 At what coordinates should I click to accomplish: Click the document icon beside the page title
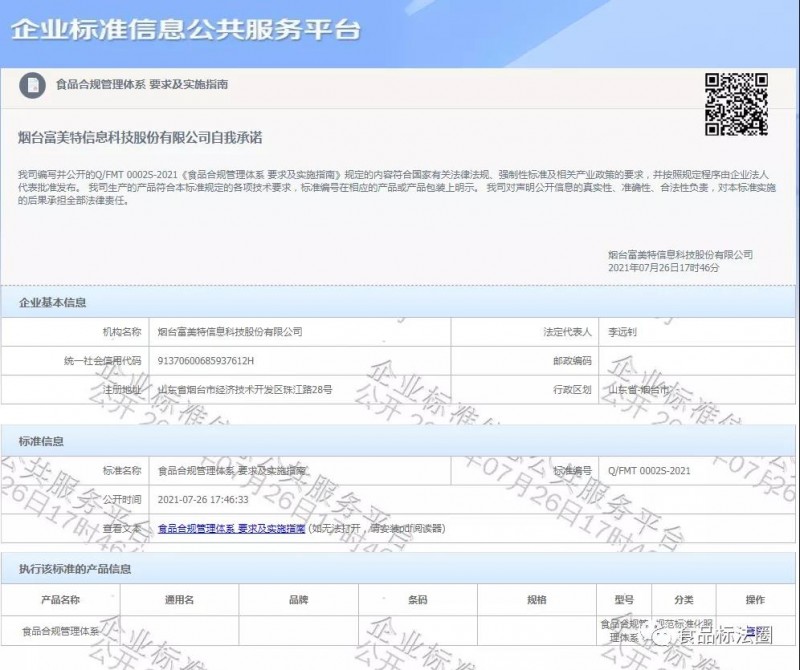[33, 85]
